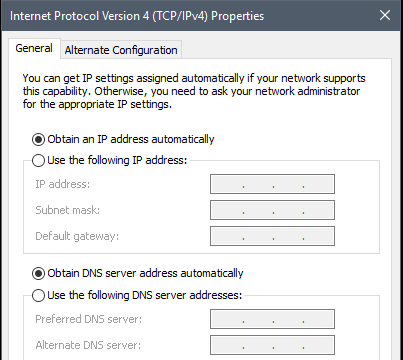Click the Subnet mask label text
This screenshot has width=403, height=360.
tap(68, 210)
